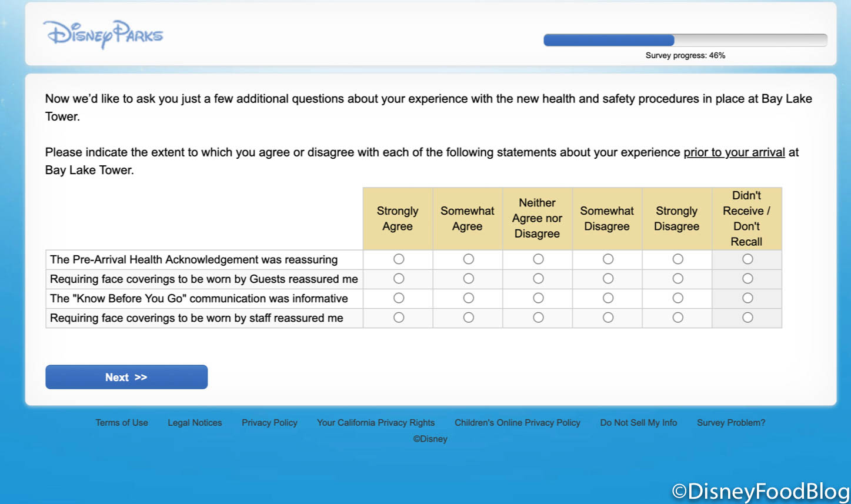Choose Didn't Receive for Pre-Arrival Health Acknowledgement
This screenshot has height=504, width=851.
[747, 259]
